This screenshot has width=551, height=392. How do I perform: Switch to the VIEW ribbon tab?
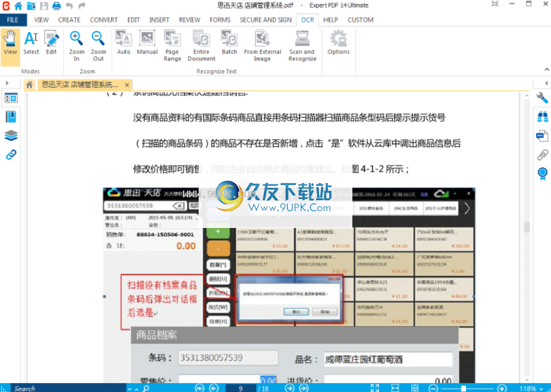point(41,20)
